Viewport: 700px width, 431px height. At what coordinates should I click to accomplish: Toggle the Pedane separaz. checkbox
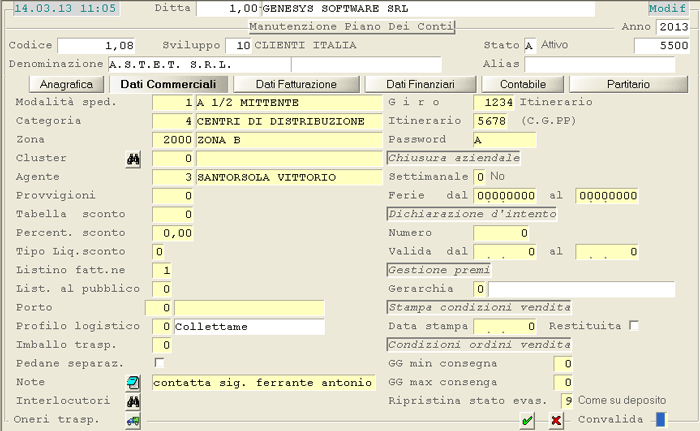click(159, 362)
